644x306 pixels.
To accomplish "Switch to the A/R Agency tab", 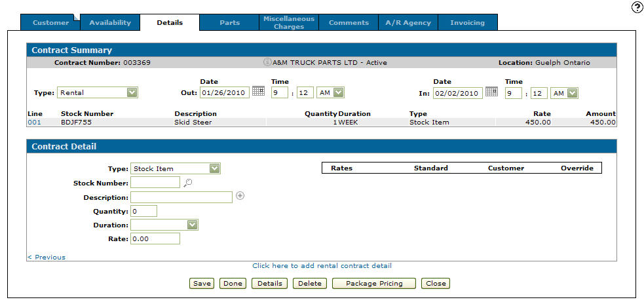I will click(x=408, y=22).
